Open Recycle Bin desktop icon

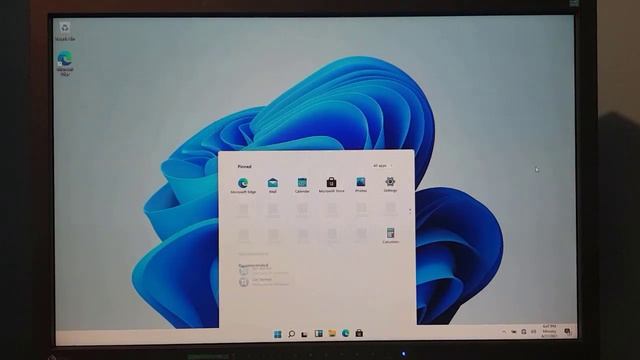(x=65, y=31)
